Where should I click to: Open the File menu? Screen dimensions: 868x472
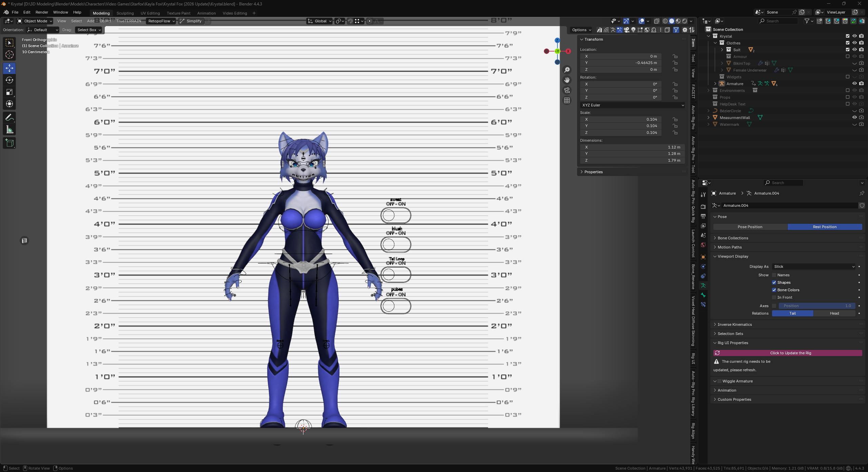click(15, 12)
